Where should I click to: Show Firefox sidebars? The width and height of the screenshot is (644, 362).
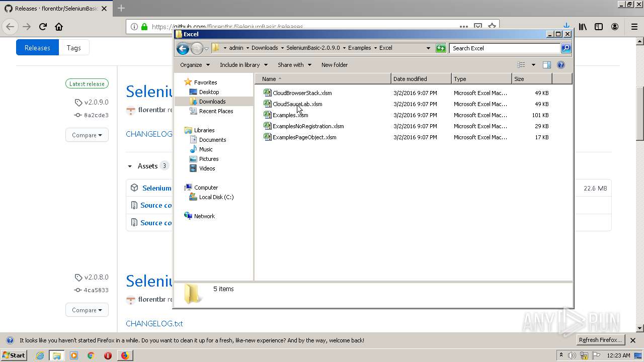tap(599, 27)
